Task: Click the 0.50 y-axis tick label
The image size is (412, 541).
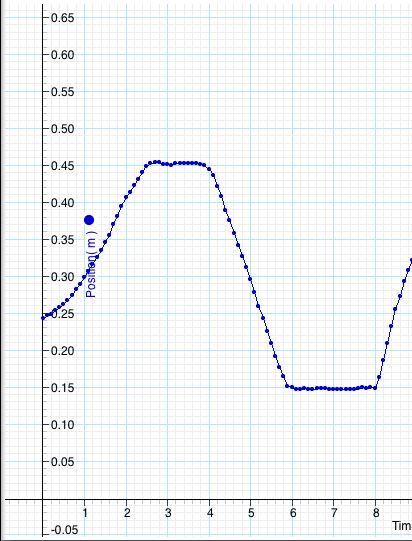Action: pyautogui.click(x=62, y=129)
